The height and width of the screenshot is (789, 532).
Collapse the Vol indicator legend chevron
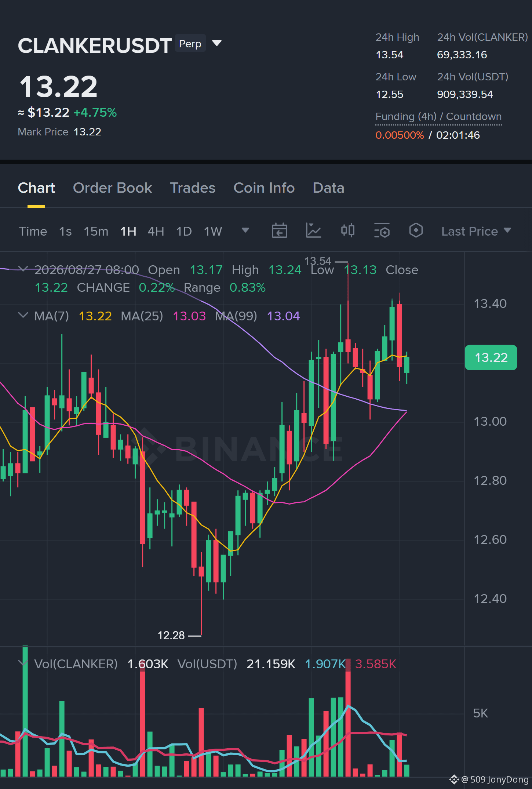(x=23, y=663)
